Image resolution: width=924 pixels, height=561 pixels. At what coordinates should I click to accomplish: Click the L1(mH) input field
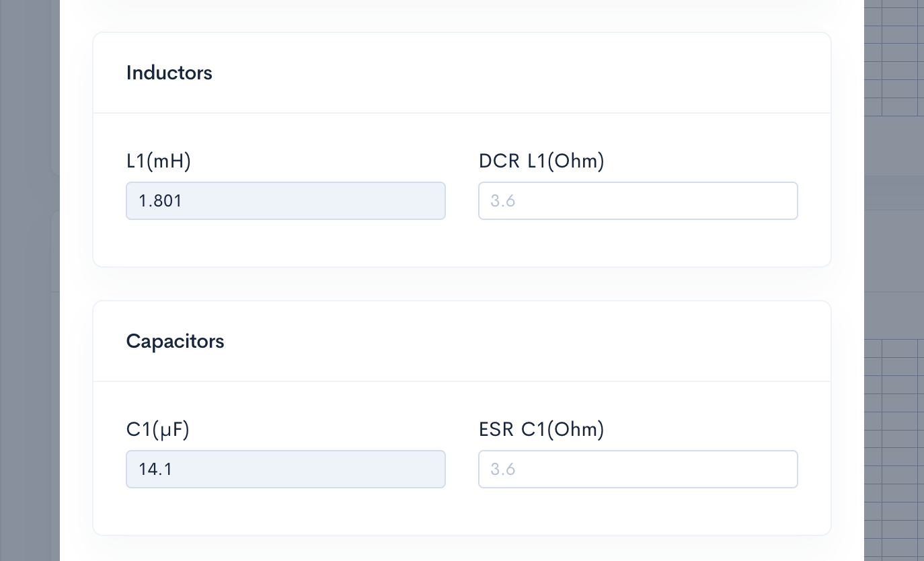click(x=285, y=200)
